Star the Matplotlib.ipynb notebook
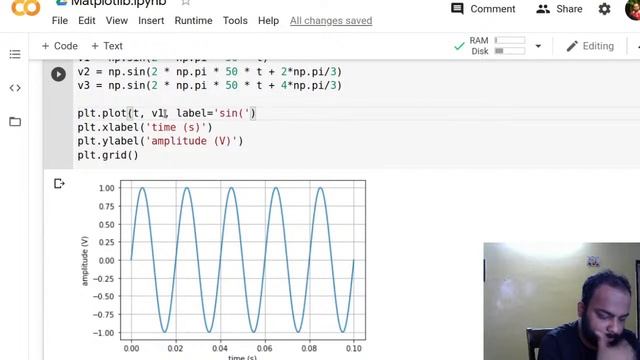The image size is (640, 360). click(186, 2)
